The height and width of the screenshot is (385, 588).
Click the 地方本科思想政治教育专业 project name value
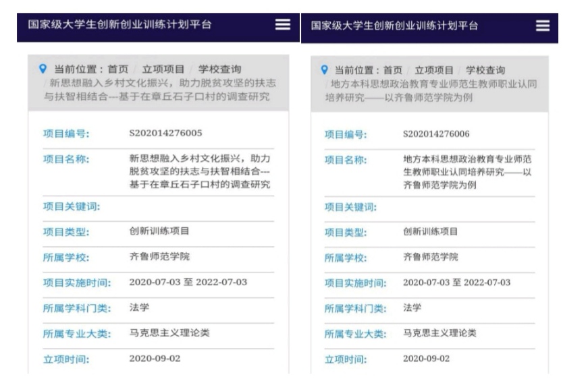click(466, 172)
